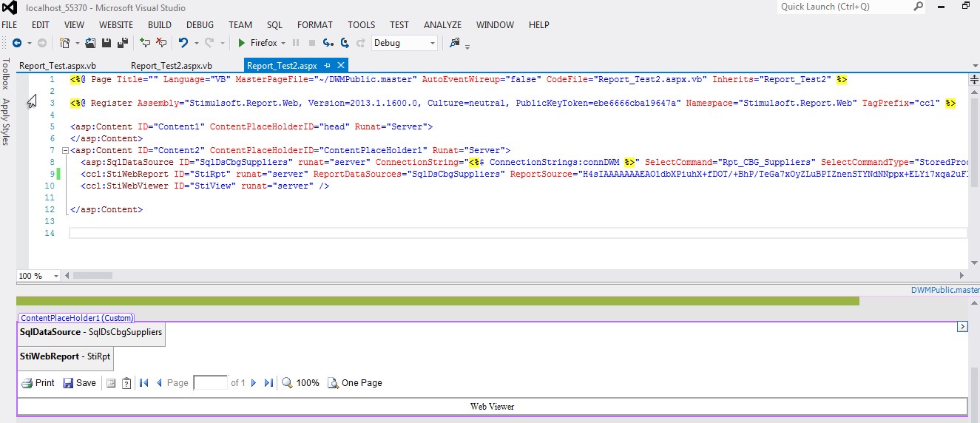
Task: Click the Web Viewer design area
Action: tap(492, 407)
